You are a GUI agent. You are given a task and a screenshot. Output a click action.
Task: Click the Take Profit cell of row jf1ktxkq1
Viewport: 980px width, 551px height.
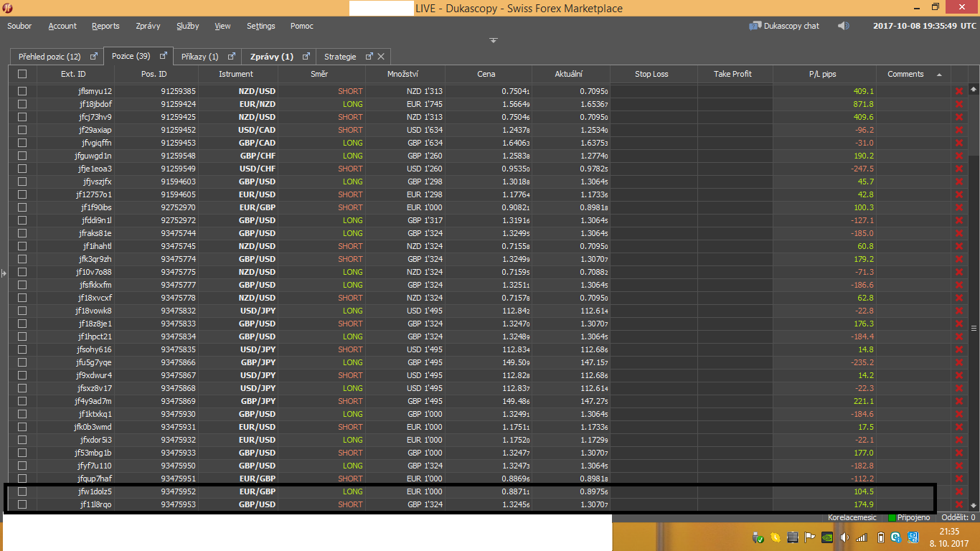735,414
